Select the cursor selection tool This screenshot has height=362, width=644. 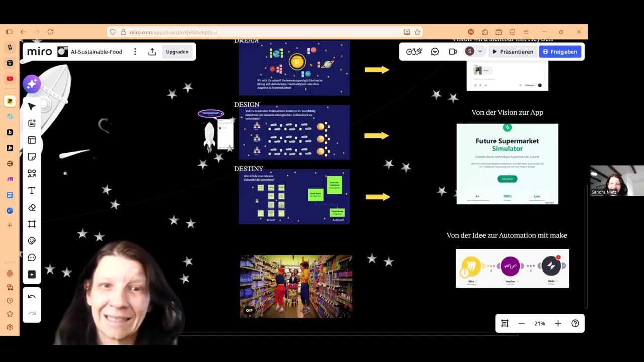pyautogui.click(x=32, y=106)
